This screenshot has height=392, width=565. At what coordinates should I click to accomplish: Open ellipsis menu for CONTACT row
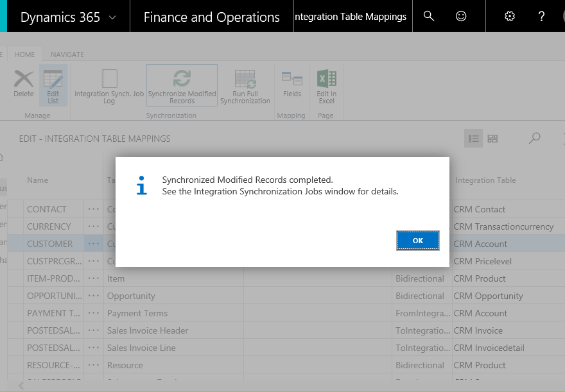93,209
